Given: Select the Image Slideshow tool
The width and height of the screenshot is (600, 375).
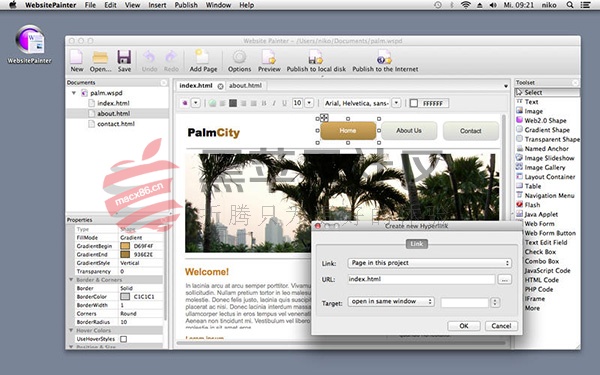Looking at the screenshot, I should point(545,158).
